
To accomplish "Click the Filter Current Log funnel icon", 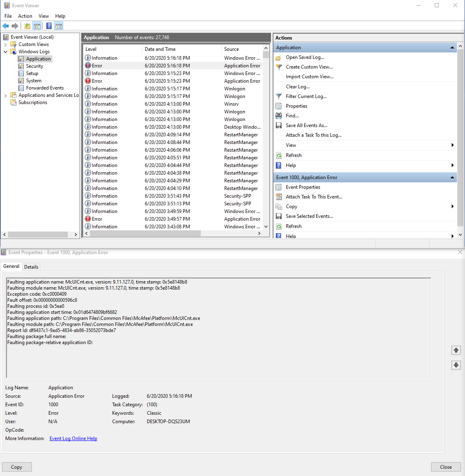I will [279, 96].
